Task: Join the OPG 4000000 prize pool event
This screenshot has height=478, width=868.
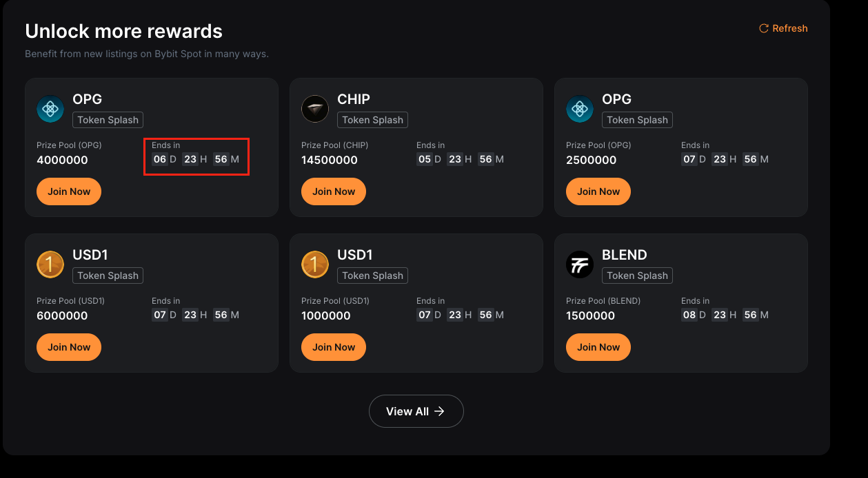Action: [69, 191]
